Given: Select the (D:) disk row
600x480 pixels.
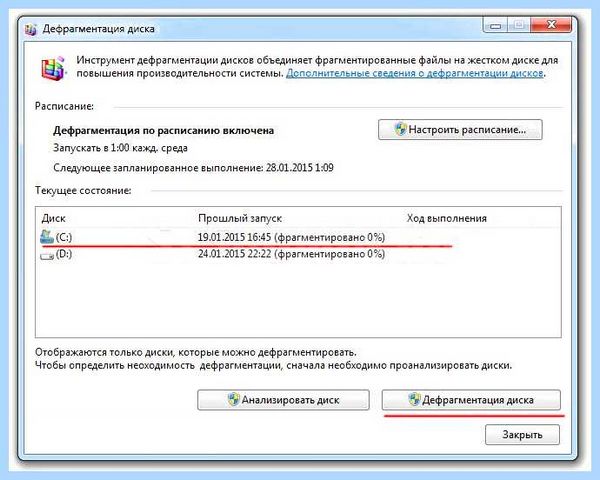Looking at the screenshot, I should [x=298, y=254].
